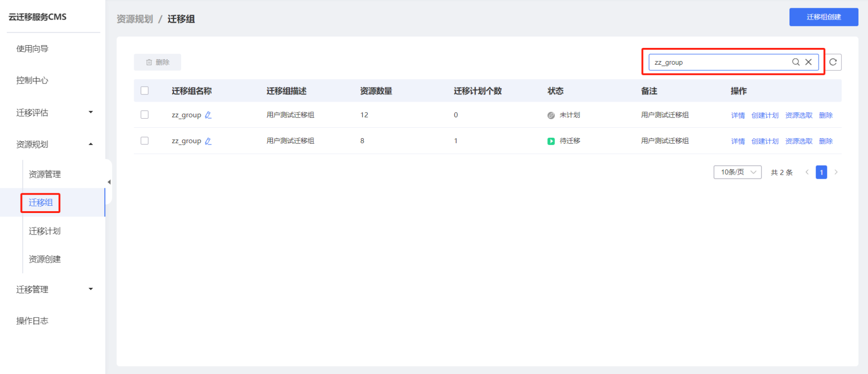Select 迁移组 submenu item
This screenshot has width=868, height=374.
tap(41, 203)
